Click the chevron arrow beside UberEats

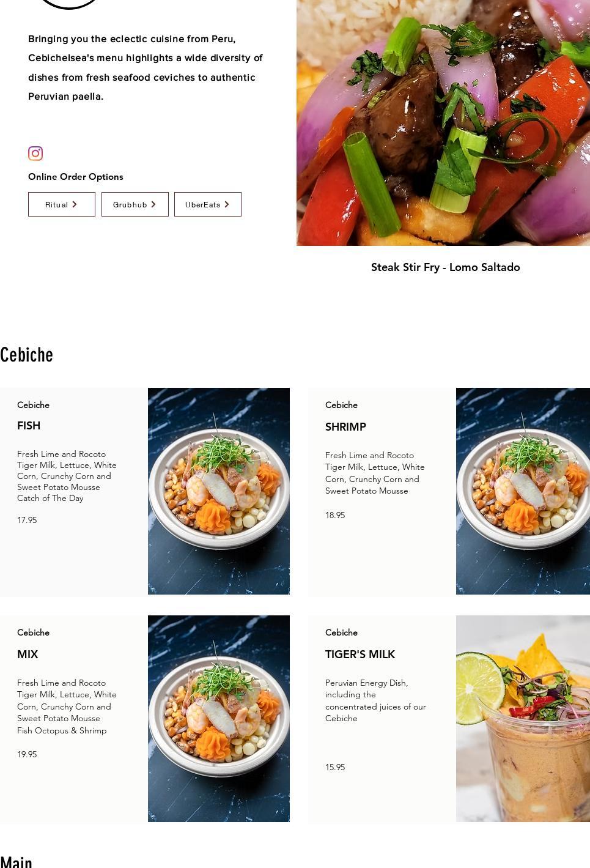227,204
